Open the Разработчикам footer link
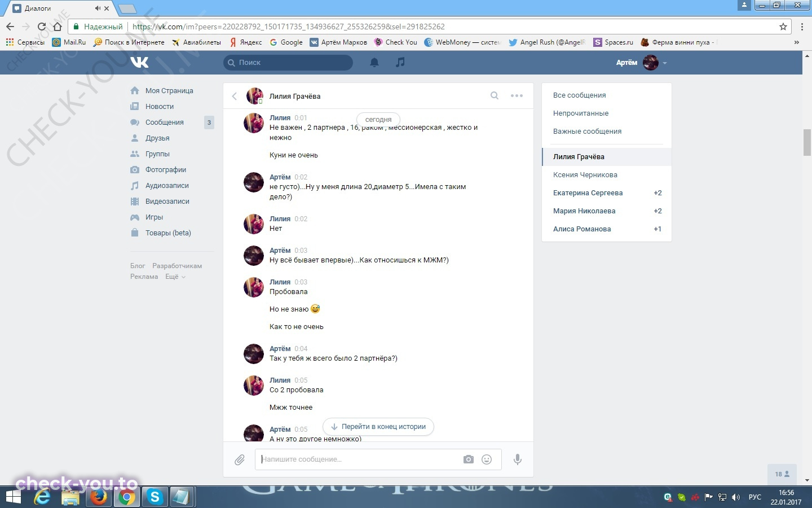812x508 pixels. tap(177, 266)
